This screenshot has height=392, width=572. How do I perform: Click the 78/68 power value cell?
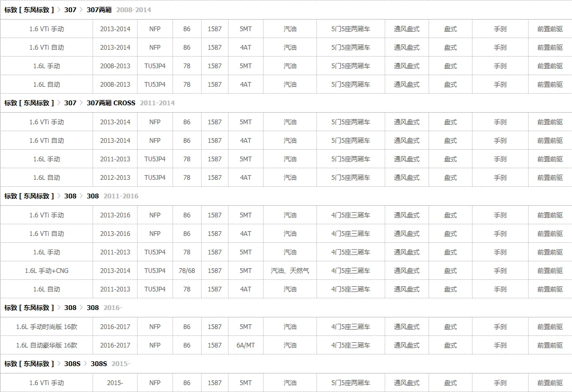(x=187, y=270)
